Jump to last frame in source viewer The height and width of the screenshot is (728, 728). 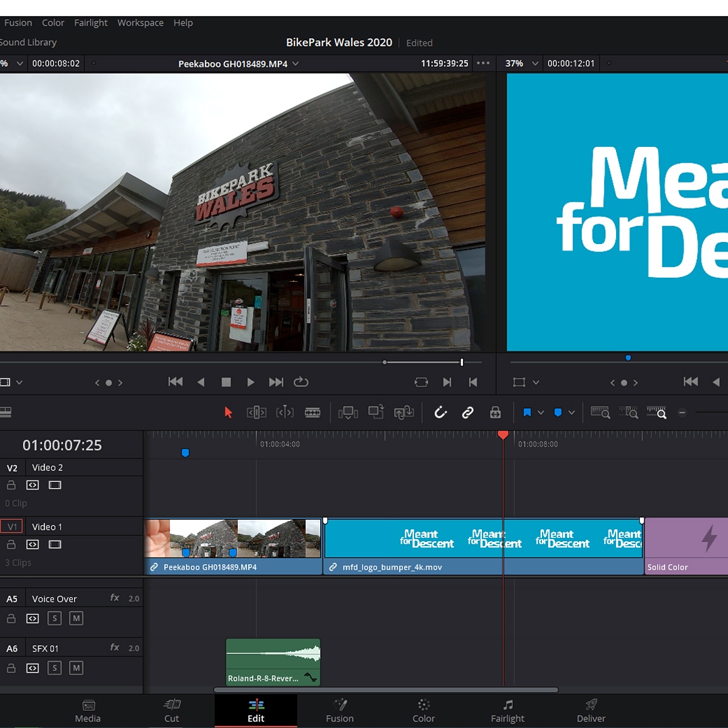[276, 382]
